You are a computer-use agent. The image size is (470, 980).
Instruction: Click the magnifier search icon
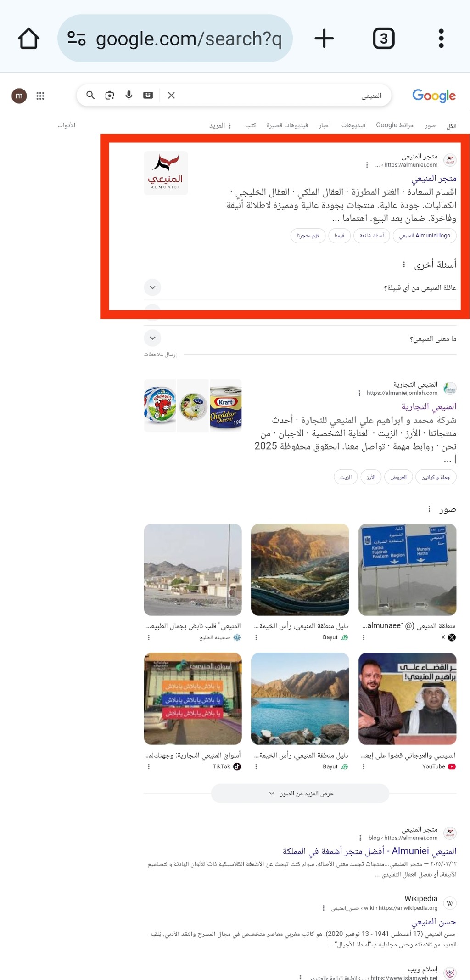point(90,95)
